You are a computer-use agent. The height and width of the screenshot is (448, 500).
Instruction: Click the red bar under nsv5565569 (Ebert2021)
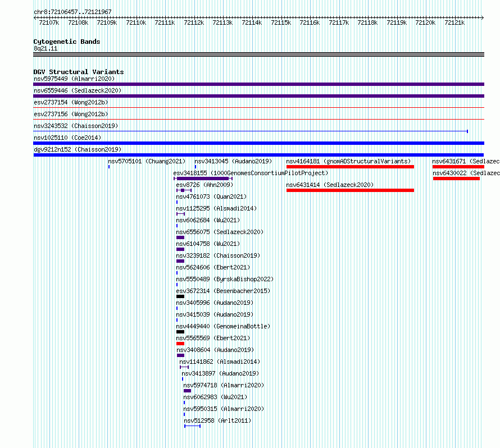pyautogui.click(x=180, y=344)
